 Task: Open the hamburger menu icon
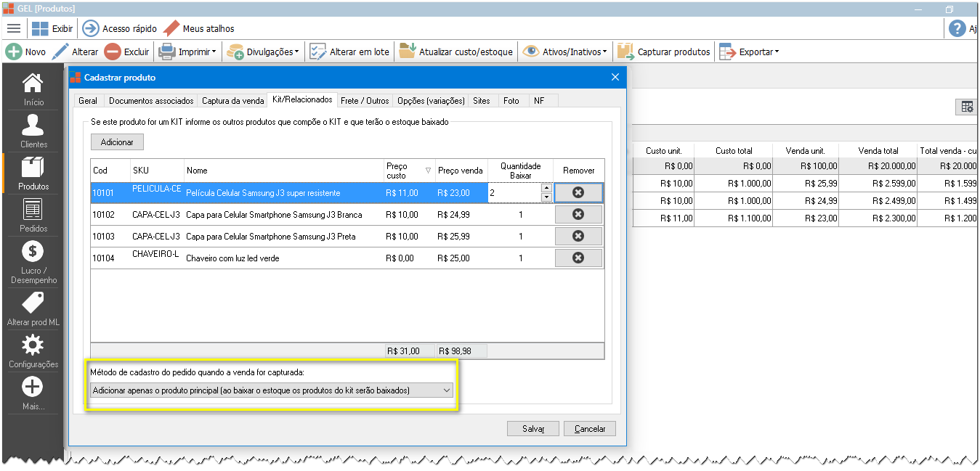pos(14,28)
